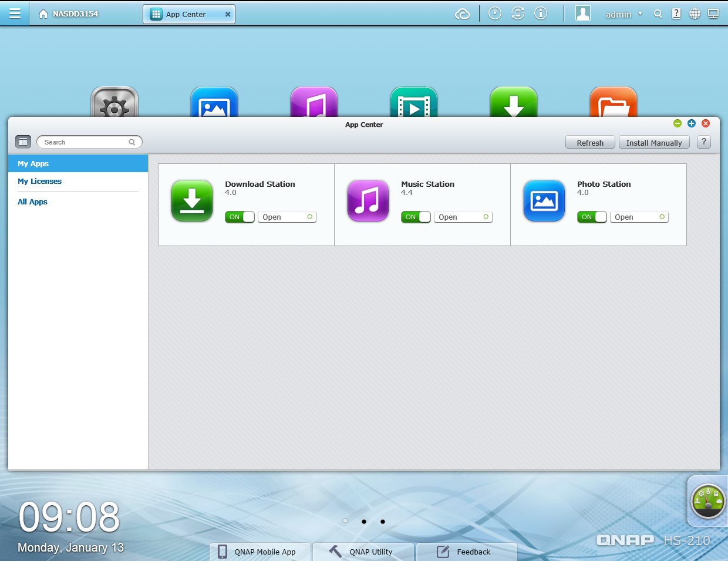Select All Apps in sidebar
This screenshot has height=561, width=728.
(32, 201)
